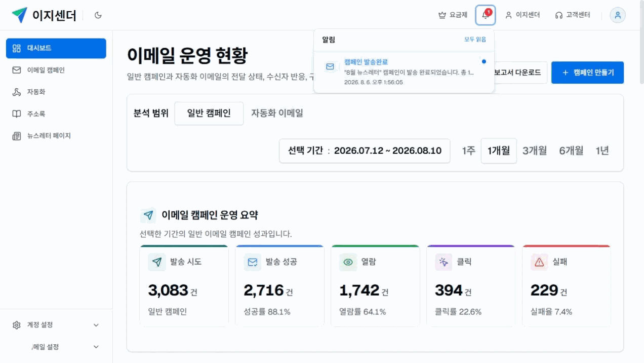Screen dimensions: 644x363
Task: Open 주소록 in the sidebar
Action: pyautogui.click(x=56, y=114)
